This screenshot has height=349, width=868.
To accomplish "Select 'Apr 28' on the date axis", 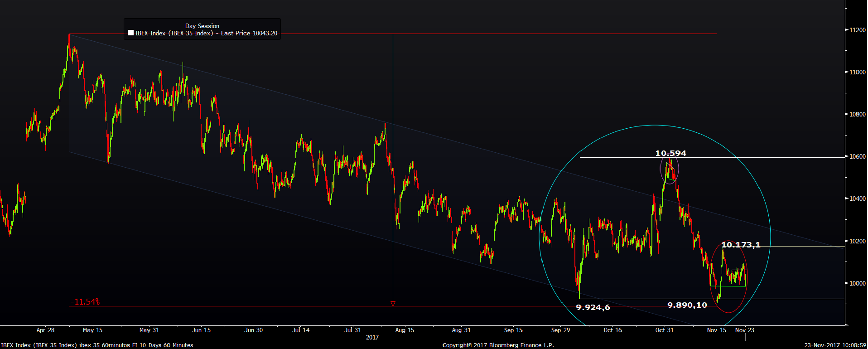I will 45,330.
